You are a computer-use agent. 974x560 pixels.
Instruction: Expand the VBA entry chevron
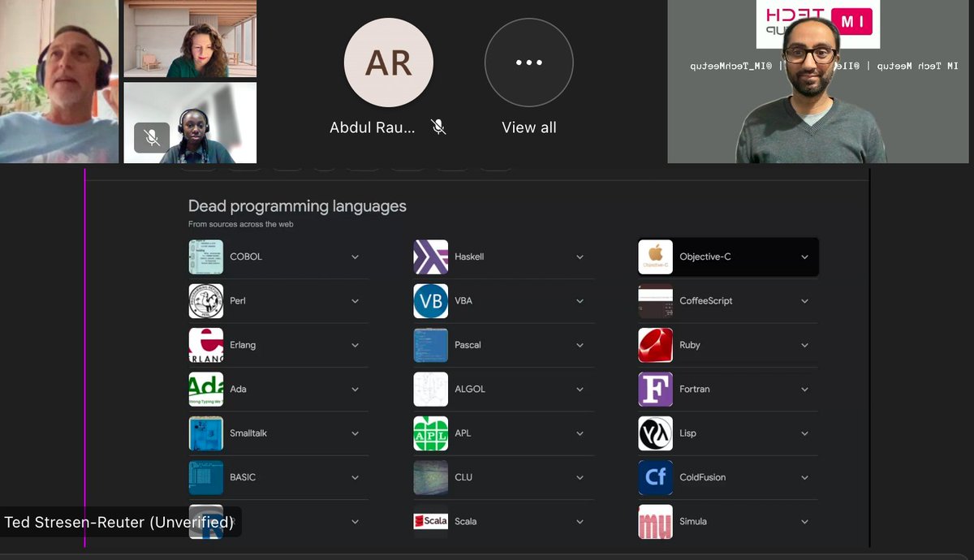pyautogui.click(x=580, y=301)
